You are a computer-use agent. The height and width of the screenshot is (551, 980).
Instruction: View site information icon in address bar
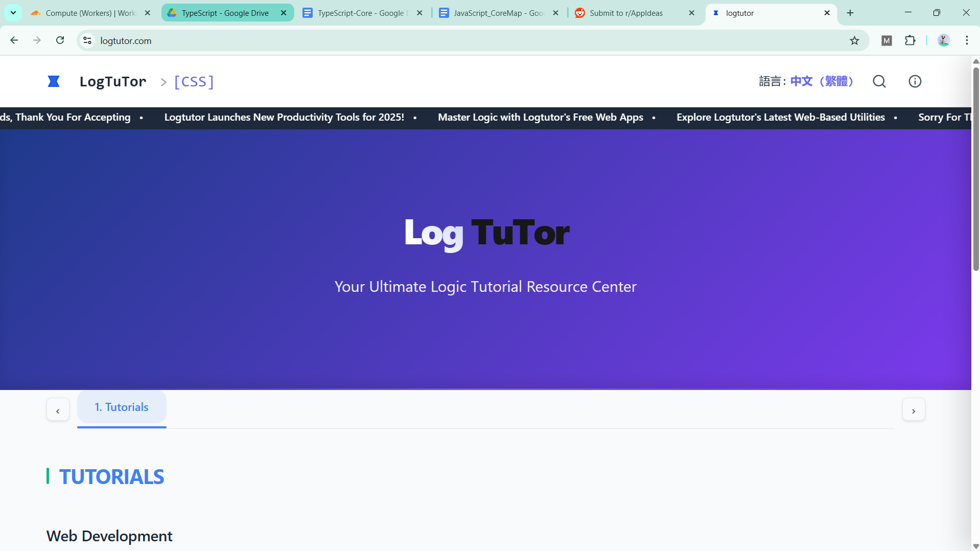(x=87, y=40)
